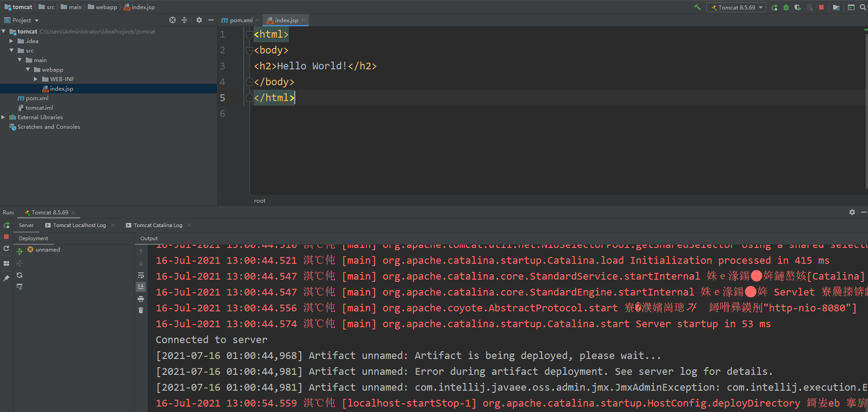
Task: Click the root breadcrumb below editor
Action: click(259, 200)
